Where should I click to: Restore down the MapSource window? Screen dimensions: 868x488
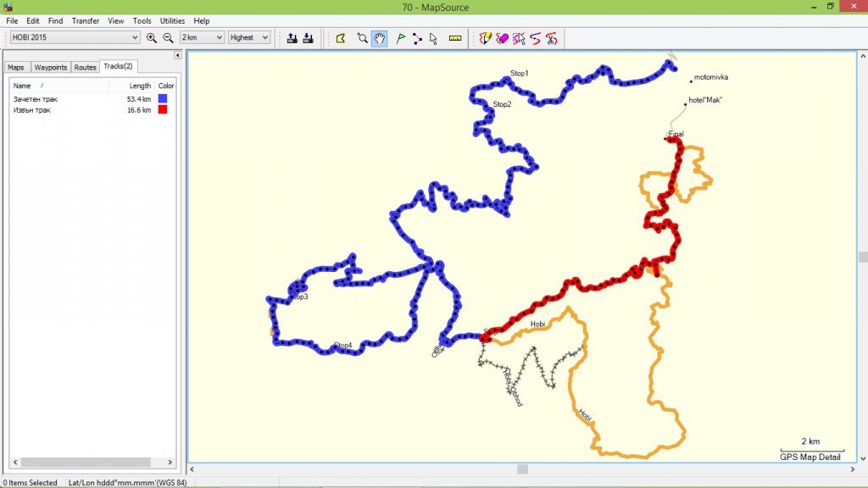[x=831, y=7]
